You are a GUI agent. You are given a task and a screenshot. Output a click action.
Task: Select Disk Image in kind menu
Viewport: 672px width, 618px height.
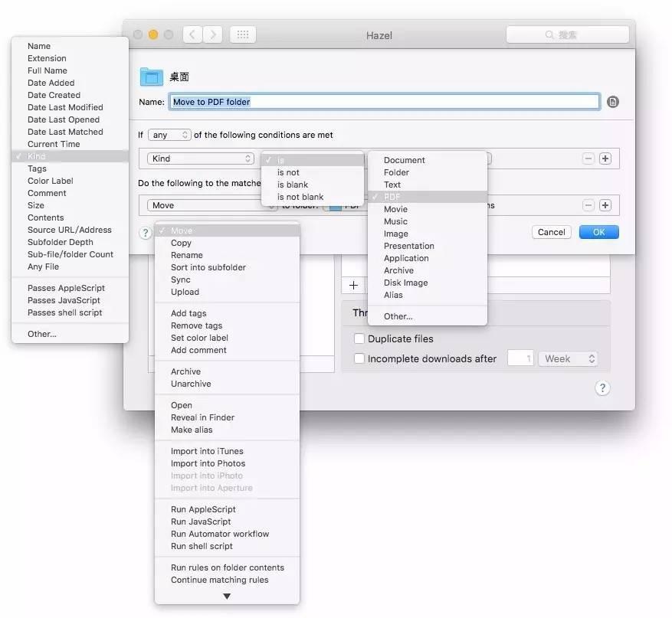[x=405, y=283]
